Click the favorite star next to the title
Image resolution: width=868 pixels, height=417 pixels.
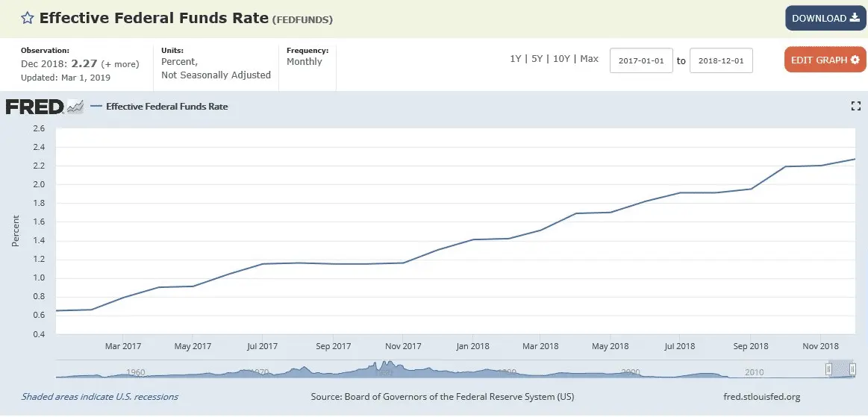click(x=26, y=18)
